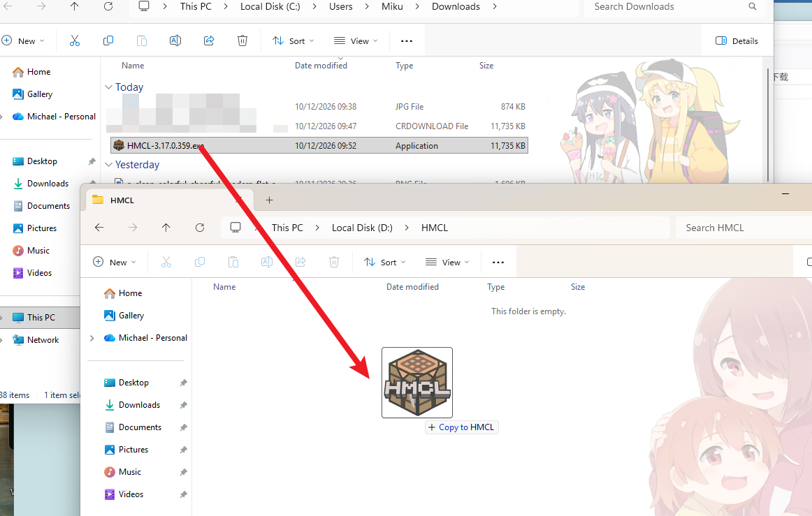Click Copy icon in Downloads window toolbar

108,41
